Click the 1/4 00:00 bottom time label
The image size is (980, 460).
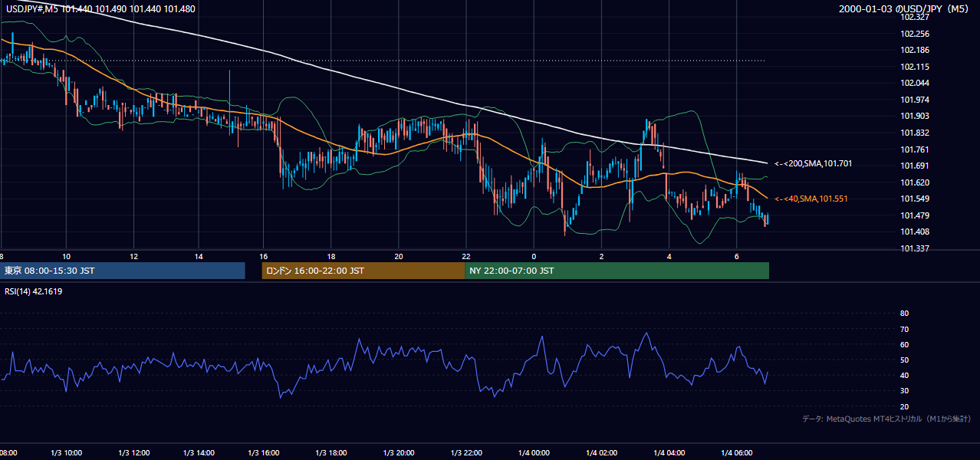pos(534,452)
